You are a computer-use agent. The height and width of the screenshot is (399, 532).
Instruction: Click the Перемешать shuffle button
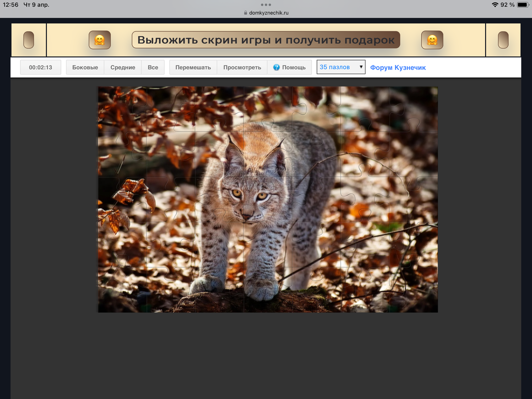[x=193, y=67]
